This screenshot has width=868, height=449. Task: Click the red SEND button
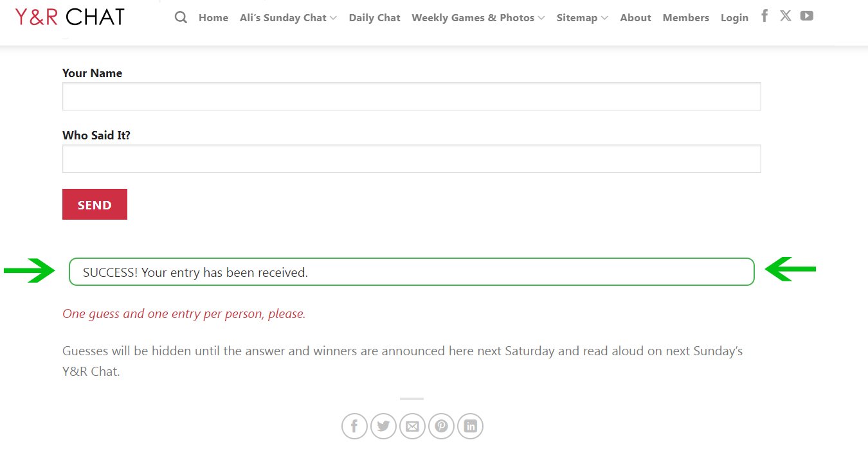pos(95,204)
